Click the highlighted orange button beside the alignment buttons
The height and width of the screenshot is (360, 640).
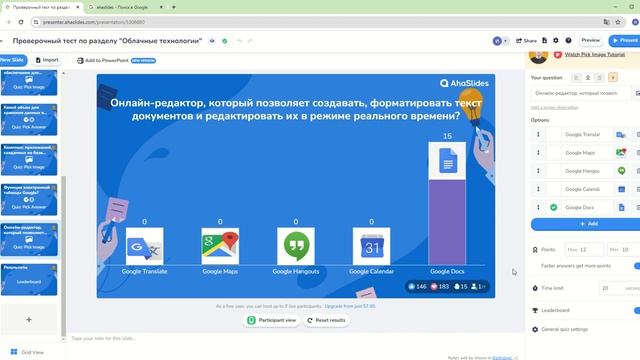point(613,78)
